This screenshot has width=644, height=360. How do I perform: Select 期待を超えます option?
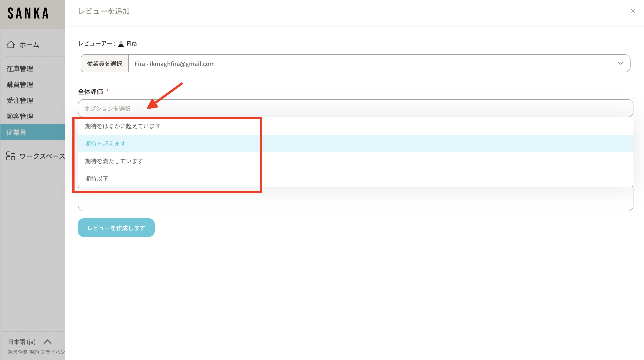[105, 144]
